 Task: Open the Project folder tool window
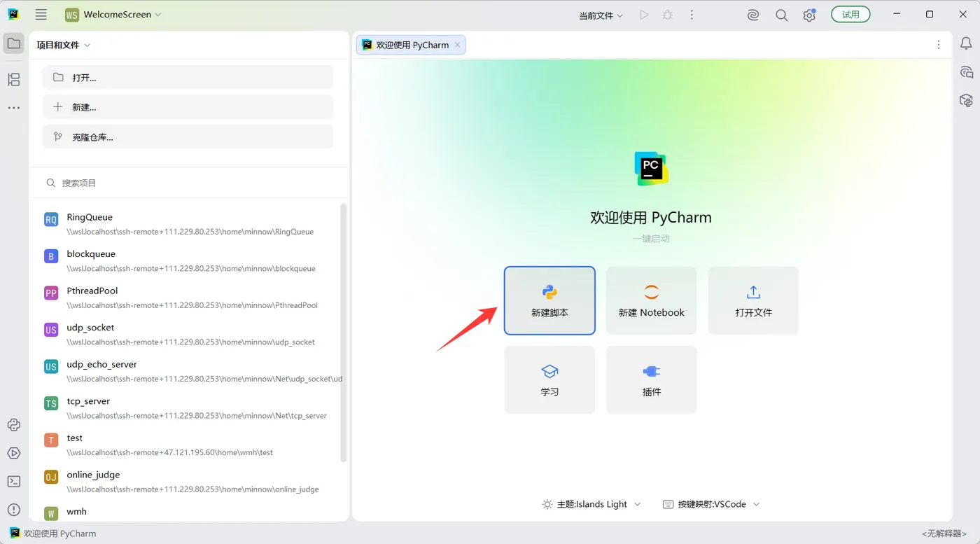pos(14,43)
